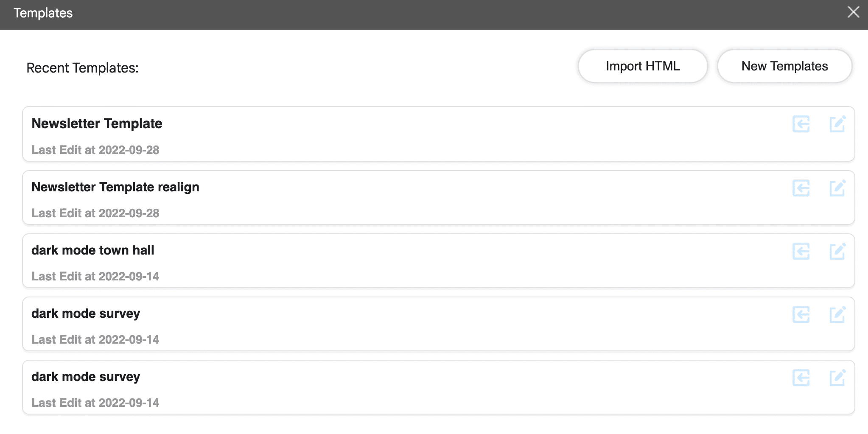Edit the dark mode town hall template
This screenshot has height=434, width=868.
(x=838, y=251)
